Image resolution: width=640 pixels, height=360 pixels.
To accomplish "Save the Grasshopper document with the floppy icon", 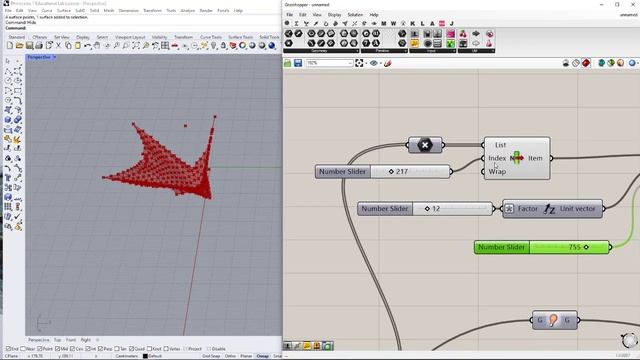I will click(298, 63).
